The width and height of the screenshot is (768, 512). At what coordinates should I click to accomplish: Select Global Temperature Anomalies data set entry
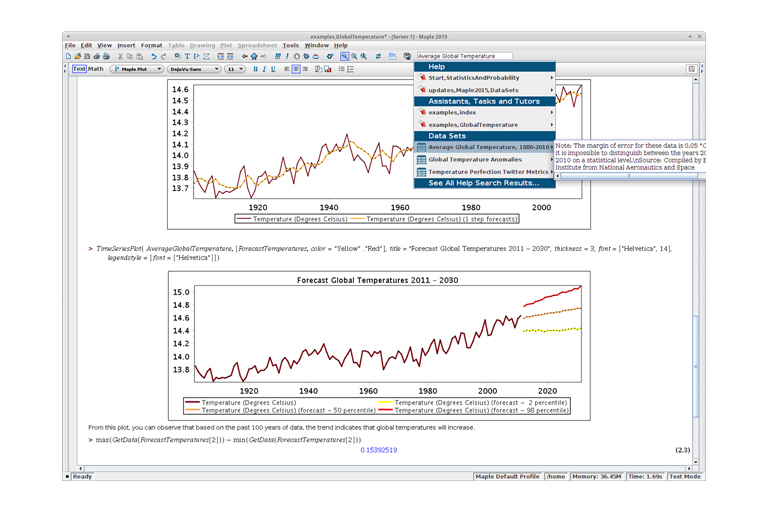point(475,160)
